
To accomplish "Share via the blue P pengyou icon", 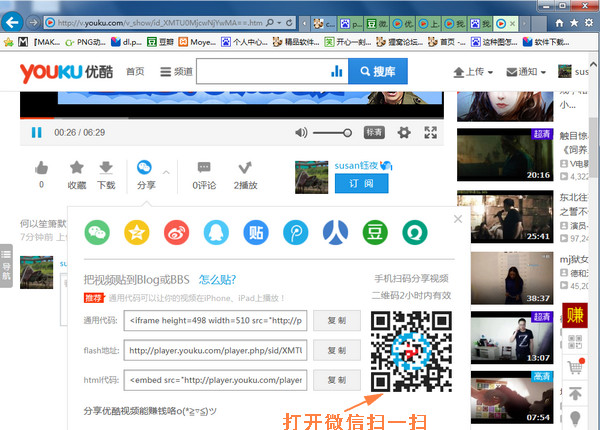I will [296, 232].
